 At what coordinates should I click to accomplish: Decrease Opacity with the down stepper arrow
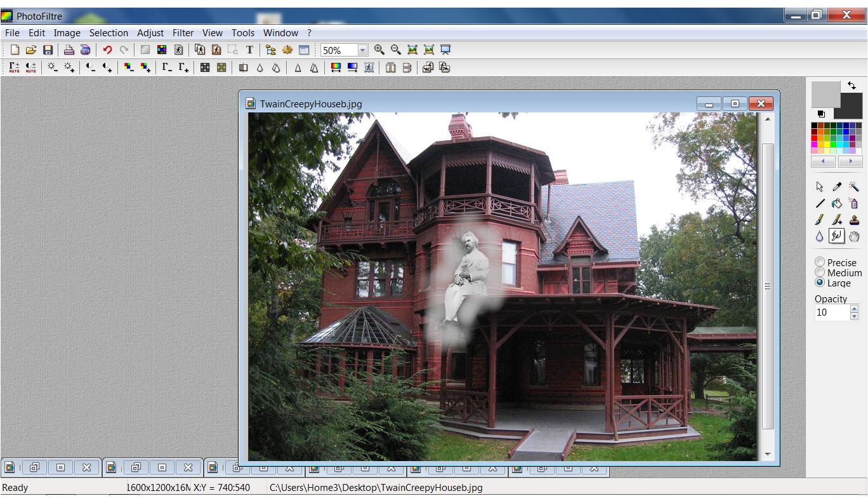tap(854, 316)
